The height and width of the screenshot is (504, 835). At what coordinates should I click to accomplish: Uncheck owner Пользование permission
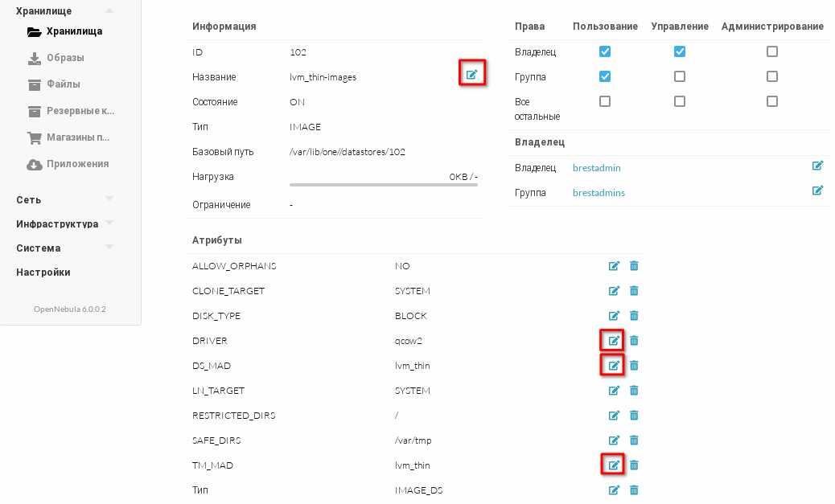(x=605, y=51)
